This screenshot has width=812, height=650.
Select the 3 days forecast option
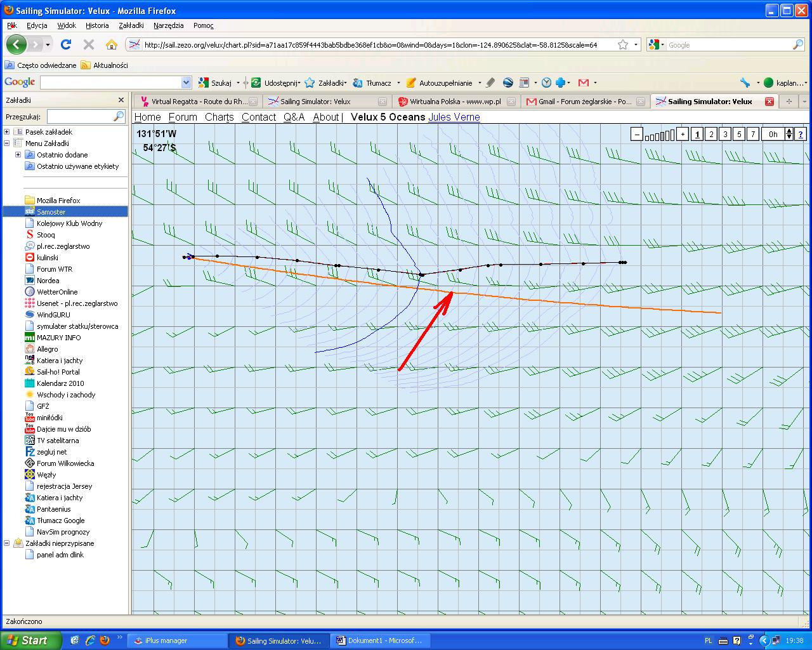point(725,134)
